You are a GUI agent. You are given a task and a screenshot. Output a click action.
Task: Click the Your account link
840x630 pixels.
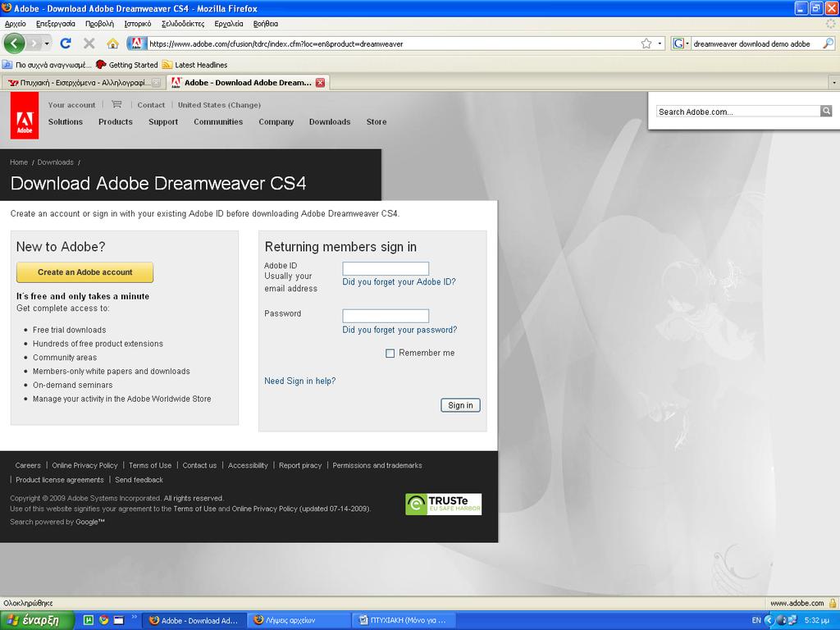pos(72,105)
